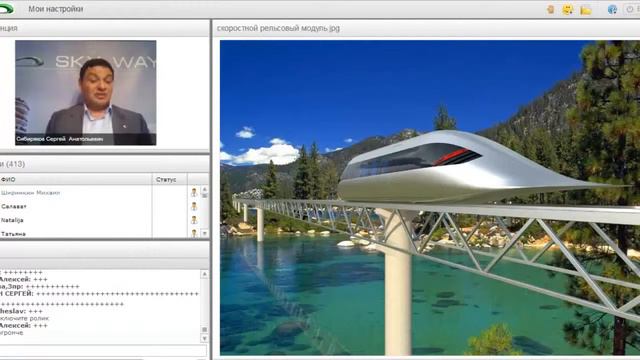Click the chat message input field
Image resolution: width=640 pixels, height=360 pixels.
(x=103, y=350)
